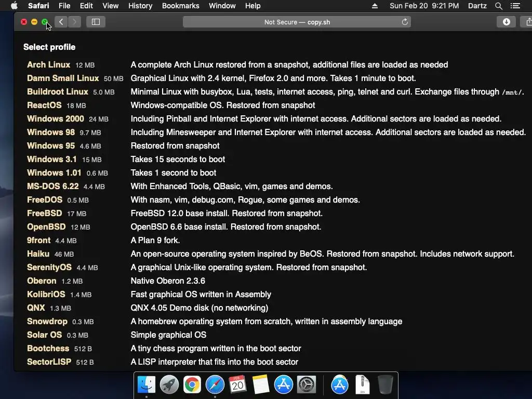Viewport: 532px width, 399px height.
Task: Open the MS-DOS 6.22 profile
Action: (52, 187)
